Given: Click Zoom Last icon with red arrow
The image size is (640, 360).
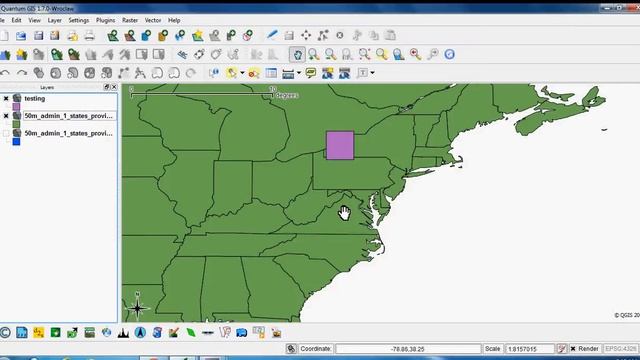Looking at the screenshot, I should [x=416, y=54].
